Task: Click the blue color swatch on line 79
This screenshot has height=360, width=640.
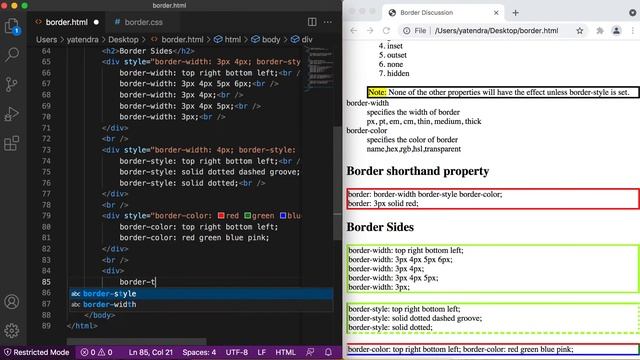Action: (283, 216)
